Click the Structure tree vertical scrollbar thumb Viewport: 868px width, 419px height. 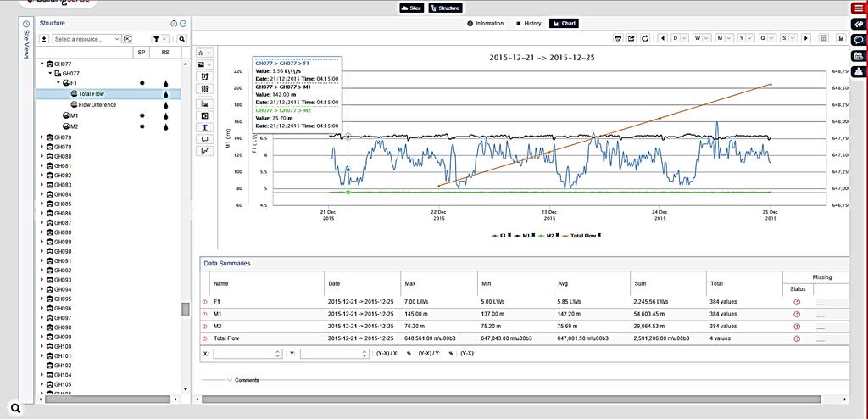click(186, 310)
